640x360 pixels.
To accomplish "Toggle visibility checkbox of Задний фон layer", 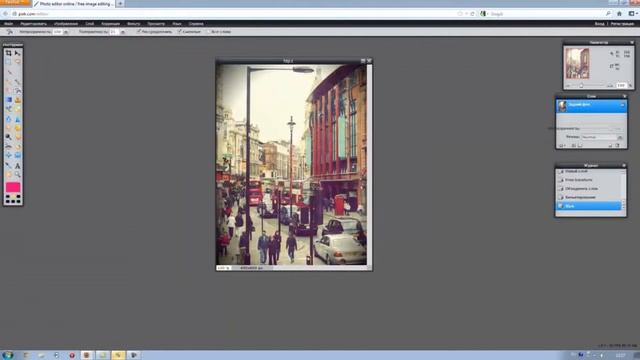I will [x=622, y=105].
